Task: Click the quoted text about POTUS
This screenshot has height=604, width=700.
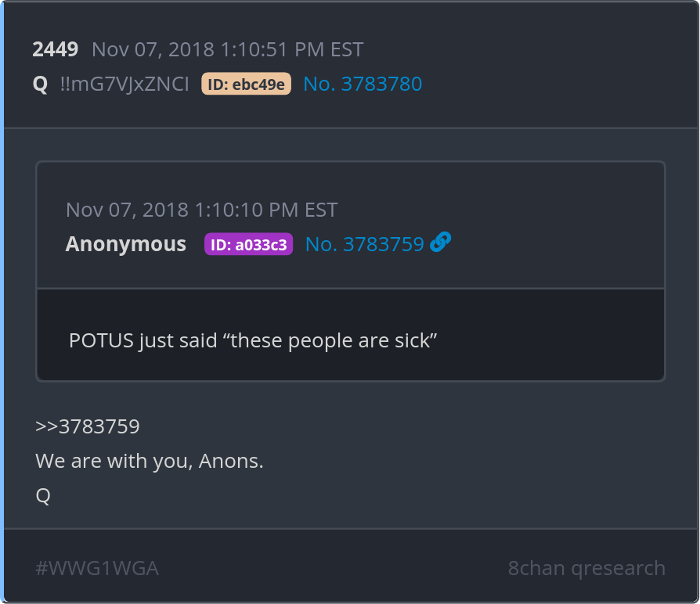Action: pos(252,341)
